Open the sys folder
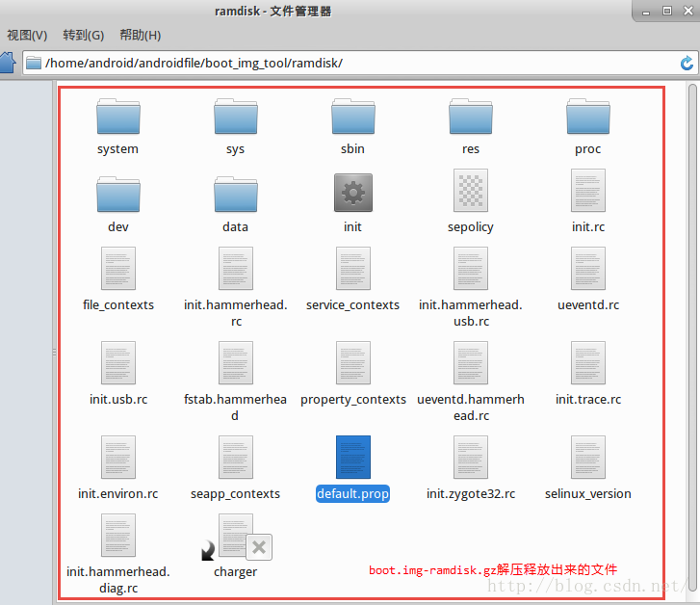This screenshot has height=605, width=700. point(236,117)
